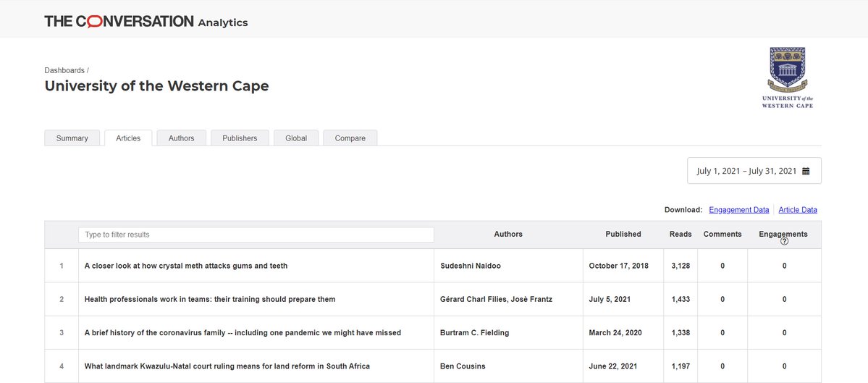Sort by the Comments column header
The width and height of the screenshot is (868, 383).
pos(722,234)
